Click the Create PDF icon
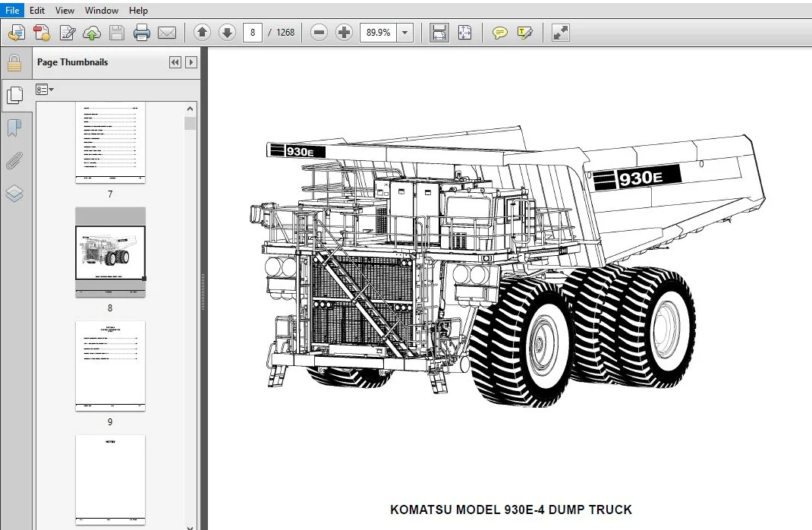This screenshot has height=530, width=812. click(x=42, y=33)
